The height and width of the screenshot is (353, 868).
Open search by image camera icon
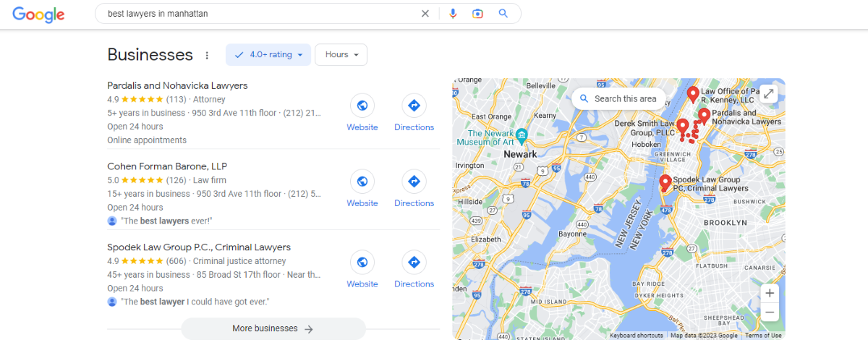click(x=477, y=14)
